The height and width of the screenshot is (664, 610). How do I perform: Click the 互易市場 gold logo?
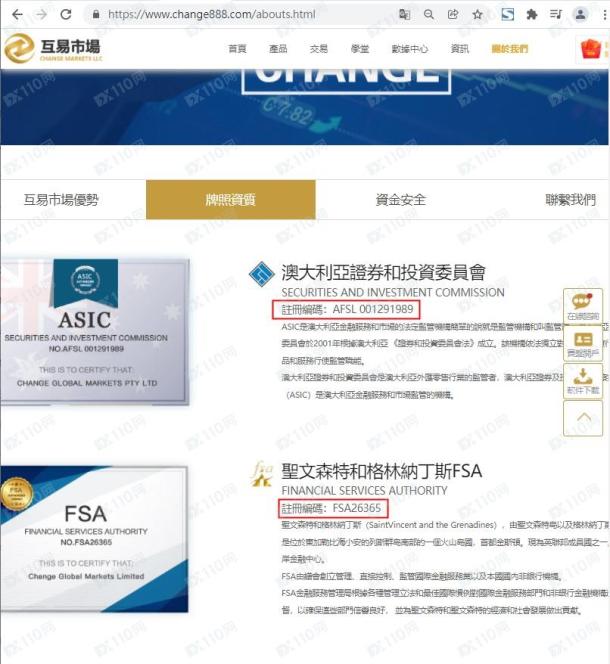click(53, 49)
